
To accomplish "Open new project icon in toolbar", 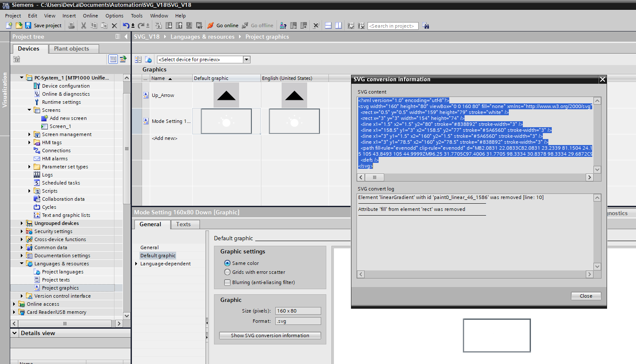I will pos(9,26).
